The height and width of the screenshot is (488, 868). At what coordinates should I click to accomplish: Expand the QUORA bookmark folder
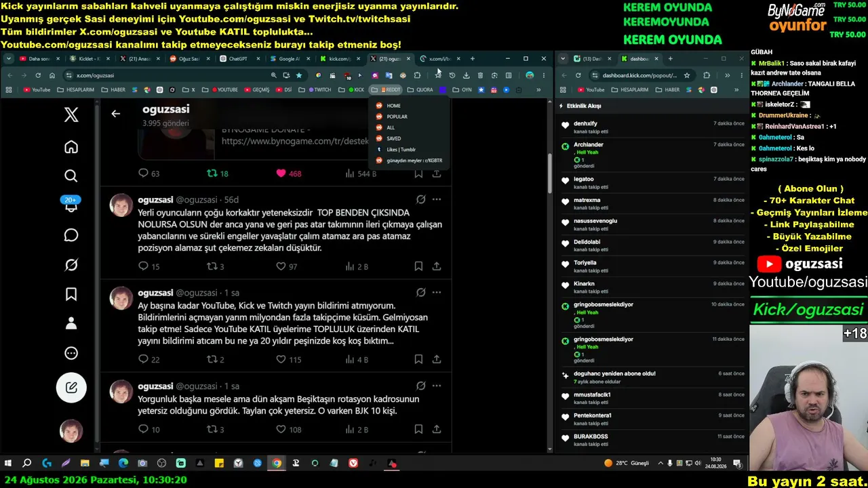pyautogui.click(x=420, y=89)
